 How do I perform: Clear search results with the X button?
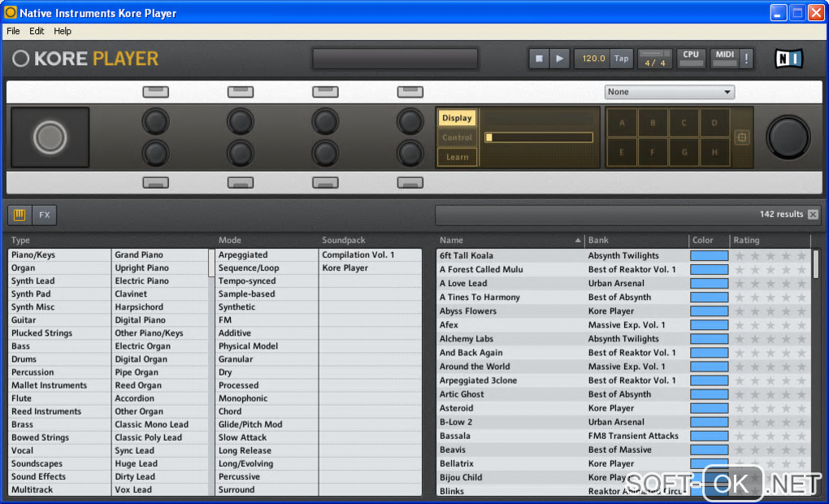813,214
